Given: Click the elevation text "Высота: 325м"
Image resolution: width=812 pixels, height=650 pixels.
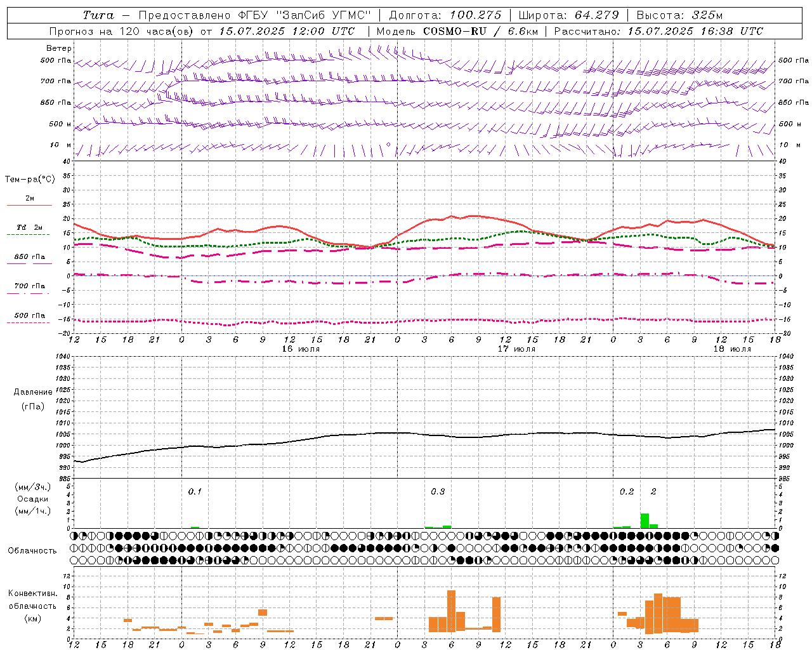Looking at the screenshot, I should (x=679, y=15).
